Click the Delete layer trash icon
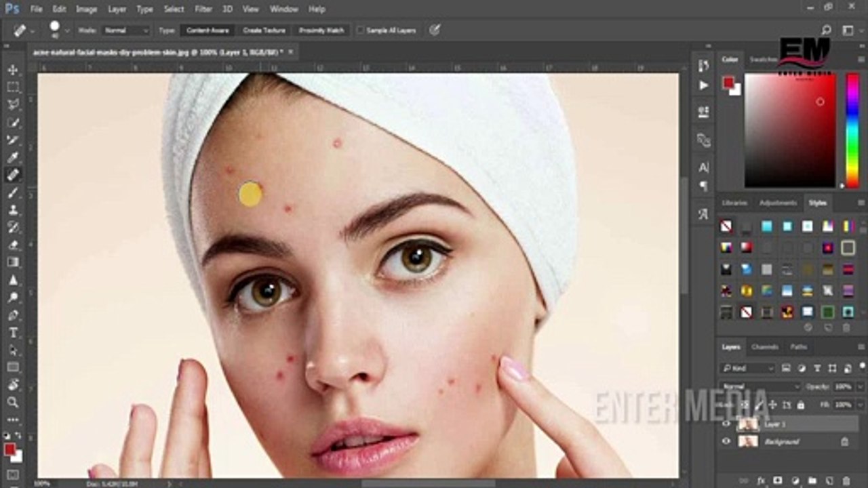The image size is (868, 488). click(846, 481)
